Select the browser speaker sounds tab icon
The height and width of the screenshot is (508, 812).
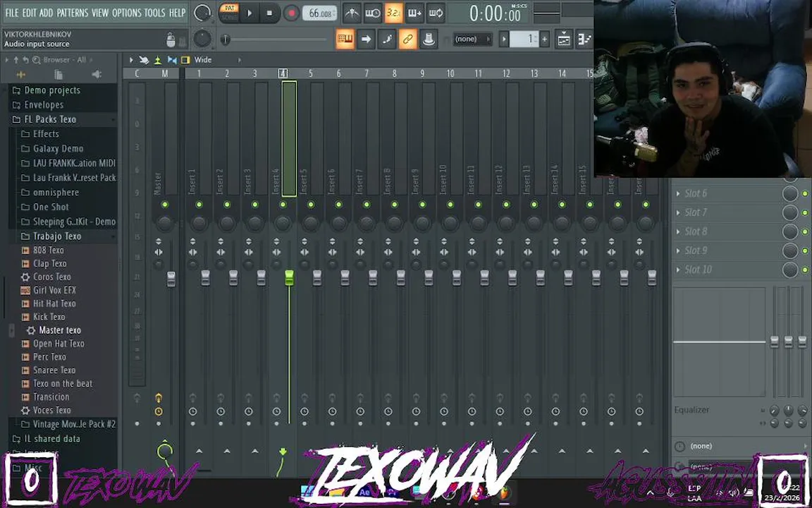(97, 75)
